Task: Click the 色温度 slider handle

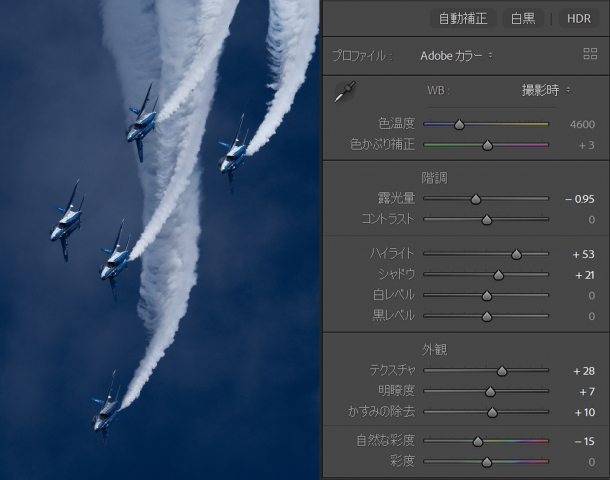Action: tap(459, 125)
